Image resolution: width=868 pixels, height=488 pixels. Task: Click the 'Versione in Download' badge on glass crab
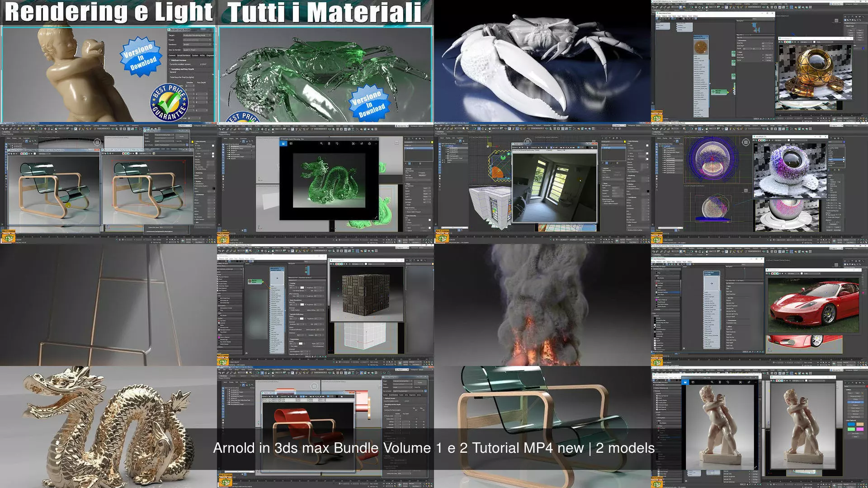[x=369, y=103]
